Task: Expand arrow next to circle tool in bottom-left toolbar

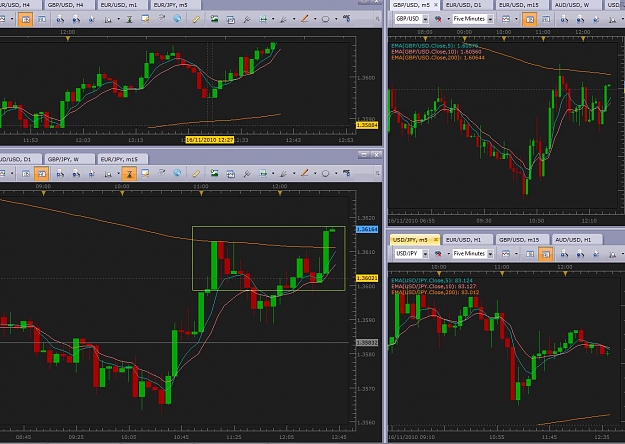Action: 336,173
